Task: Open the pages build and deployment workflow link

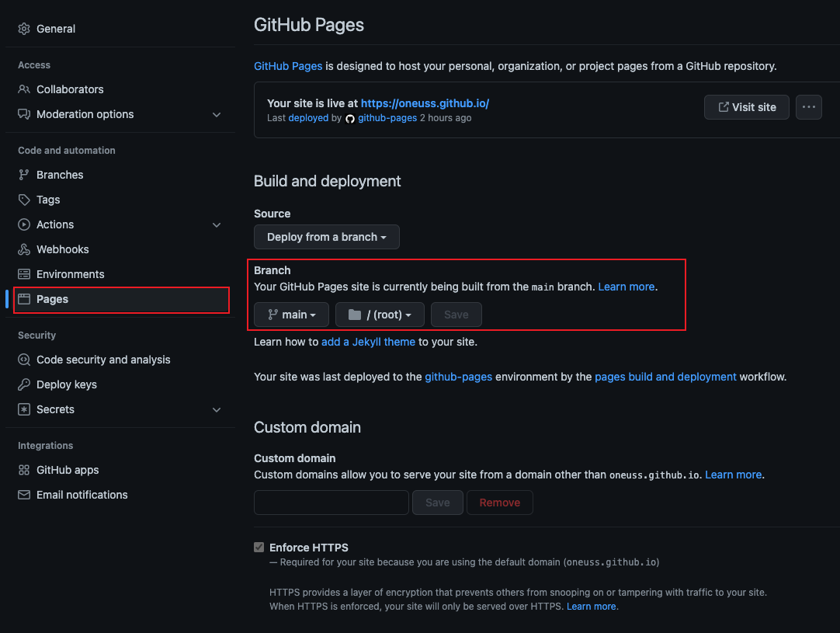Action: coord(665,377)
